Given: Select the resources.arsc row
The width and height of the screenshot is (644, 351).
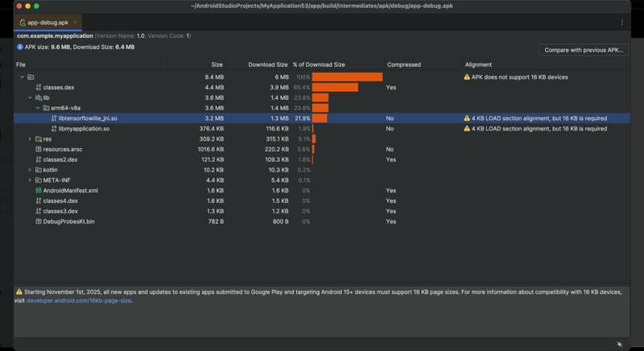Looking at the screenshot, I should coord(322,149).
